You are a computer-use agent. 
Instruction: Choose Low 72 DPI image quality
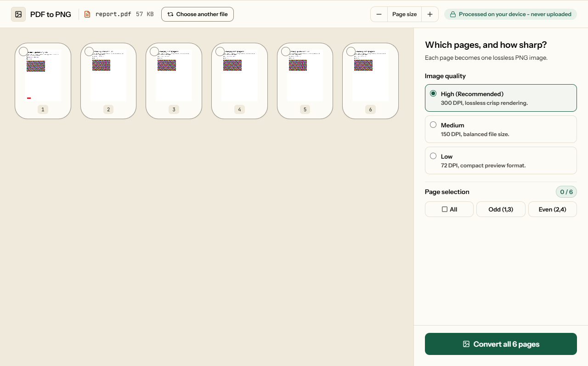click(x=501, y=160)
